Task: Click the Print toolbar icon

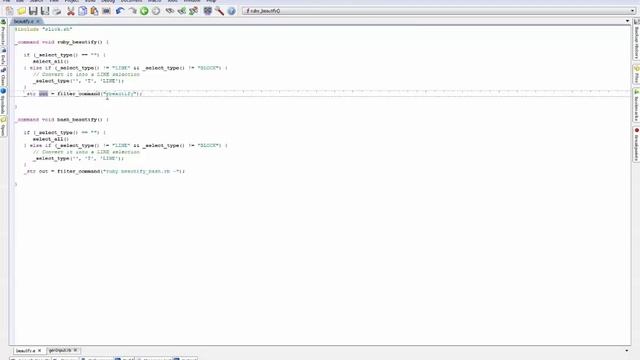Action: (57, 11)
